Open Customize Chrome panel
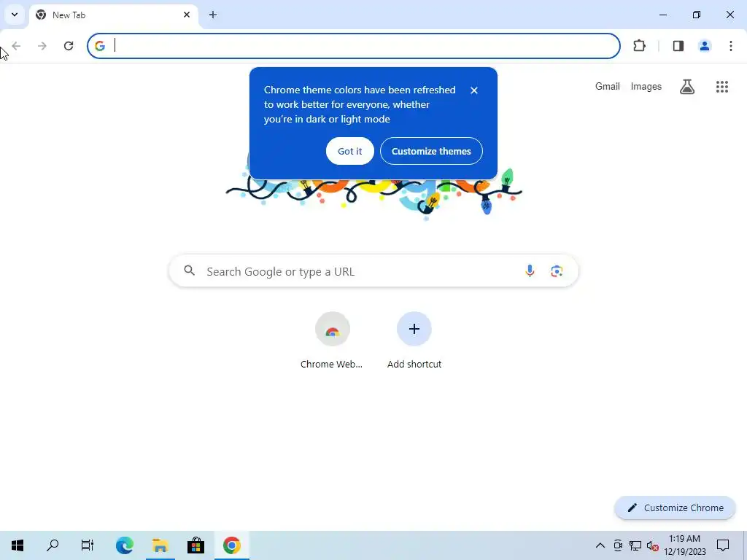This screenshot has height=560, width=747. coord(675,507)
